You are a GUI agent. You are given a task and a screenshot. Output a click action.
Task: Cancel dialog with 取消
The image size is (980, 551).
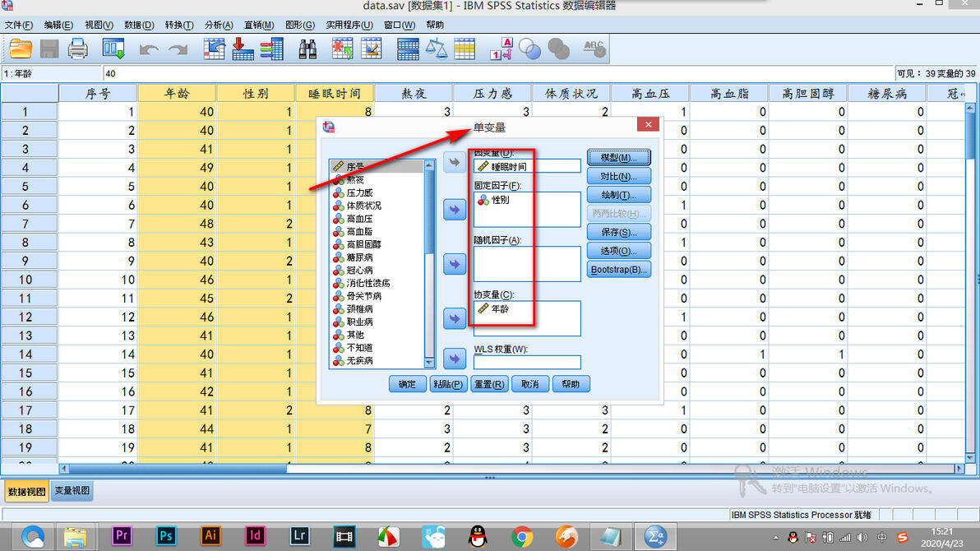pos(530,384)
